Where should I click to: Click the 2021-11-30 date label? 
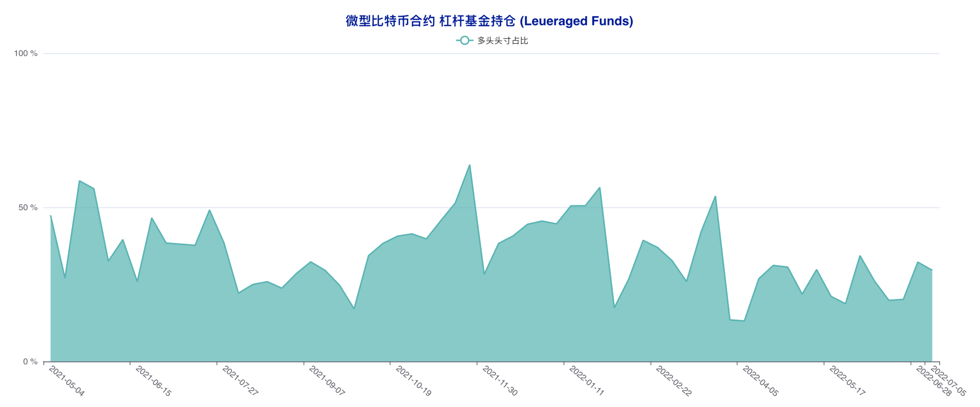pyautogui.click(x=500, y=381)
